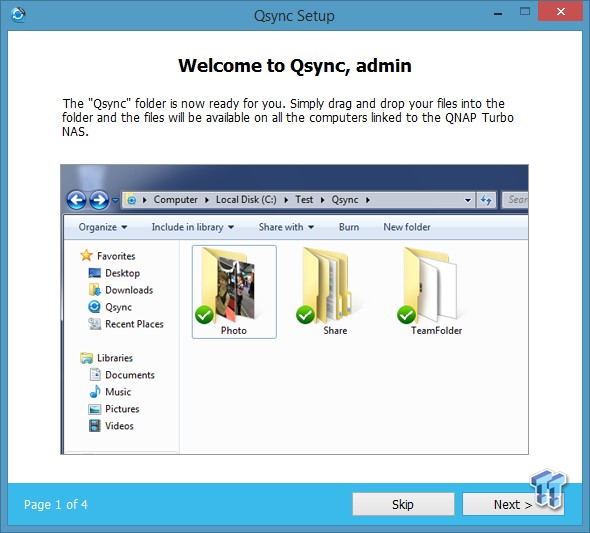Open Videos library
Viewport: 590px width, 533px height.
[111, 426]
